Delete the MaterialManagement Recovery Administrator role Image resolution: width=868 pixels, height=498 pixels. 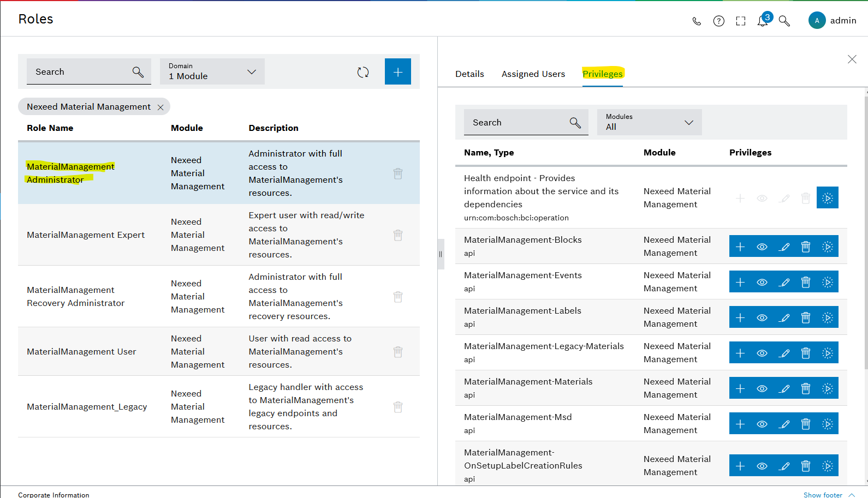pyautogui.click(x=398, y=297)
